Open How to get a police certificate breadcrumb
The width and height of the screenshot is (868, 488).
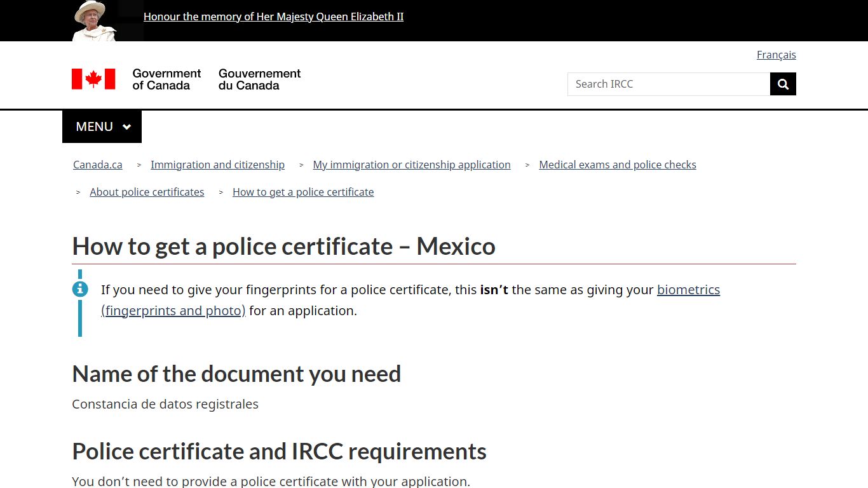pos(303,192)
